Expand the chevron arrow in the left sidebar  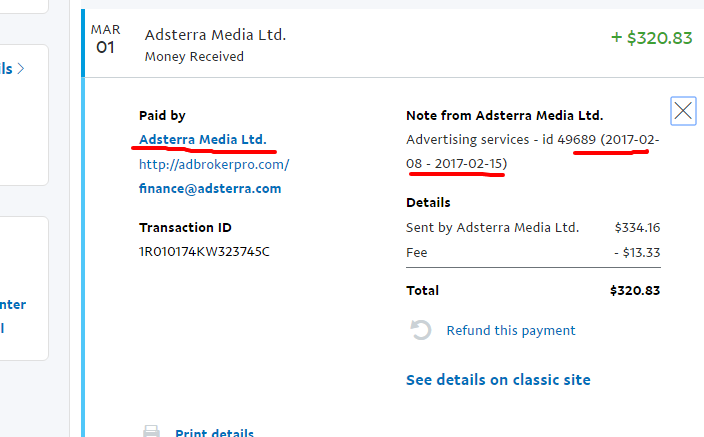[x=21, y=69]
